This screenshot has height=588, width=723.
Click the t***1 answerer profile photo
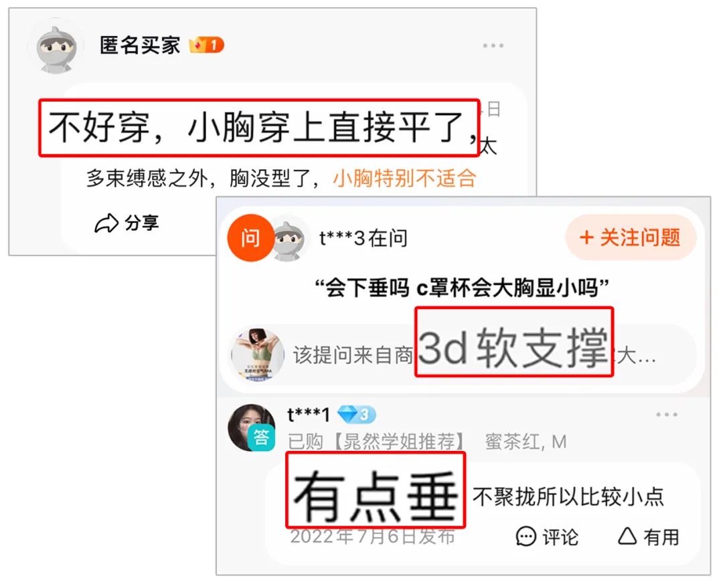250,427
